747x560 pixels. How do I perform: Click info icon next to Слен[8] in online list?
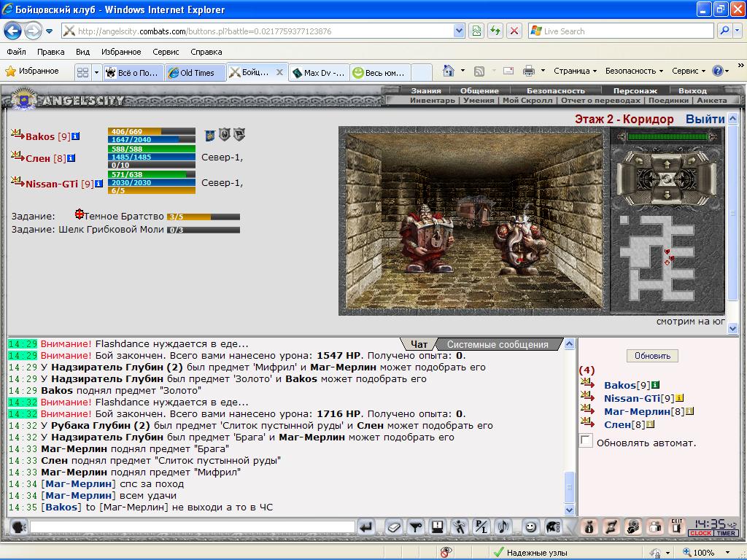pos(650,424)
